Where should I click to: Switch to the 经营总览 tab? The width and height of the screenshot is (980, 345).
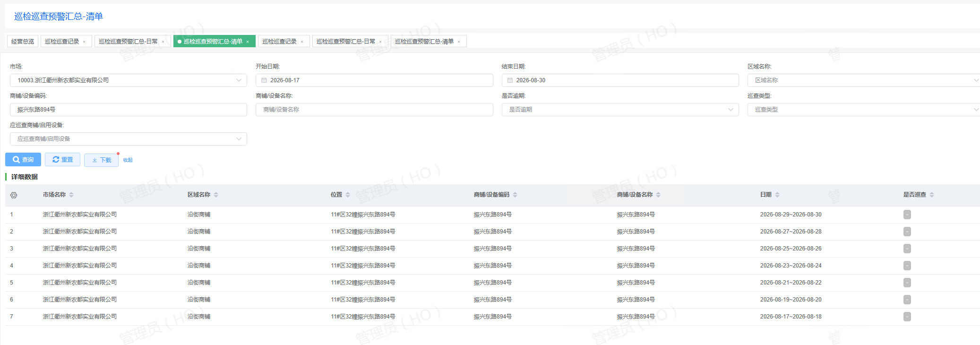click(23, 42)
